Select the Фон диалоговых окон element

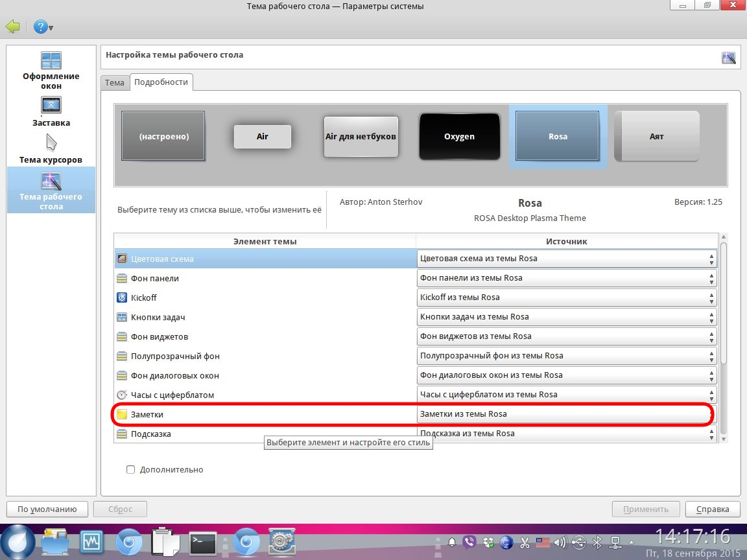click(x=265, y=376)
